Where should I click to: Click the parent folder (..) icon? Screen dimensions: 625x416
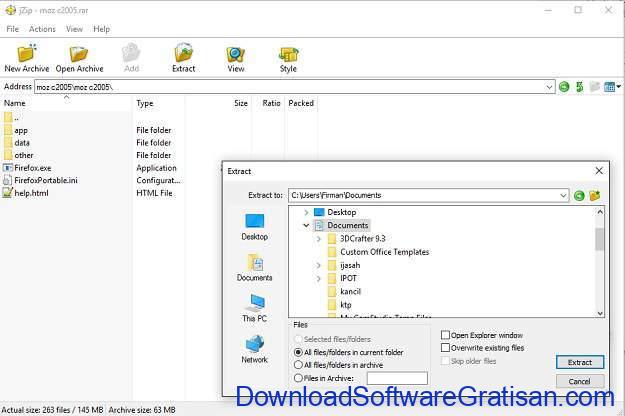(x=8, y=118)
